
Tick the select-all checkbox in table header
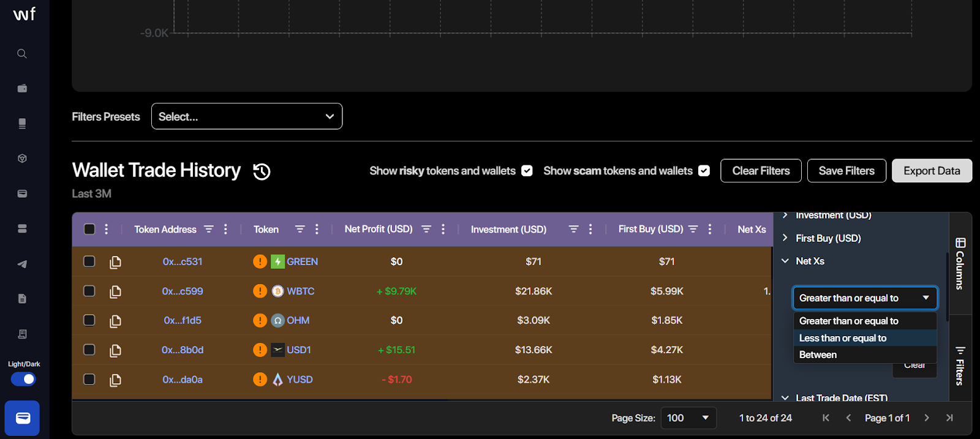click(x=89, y=229)
